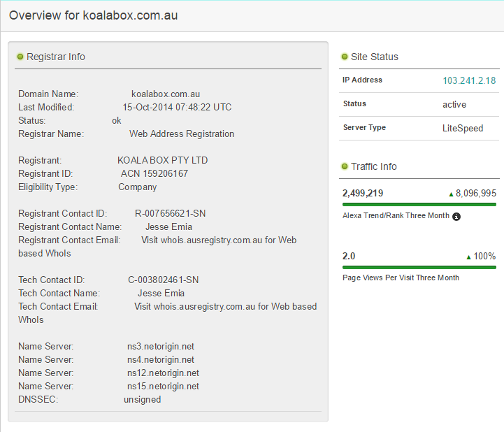Click the Registrant Contact Name Jesse Emia
Viewport: 504px width, 432px height.
[168, 227]
